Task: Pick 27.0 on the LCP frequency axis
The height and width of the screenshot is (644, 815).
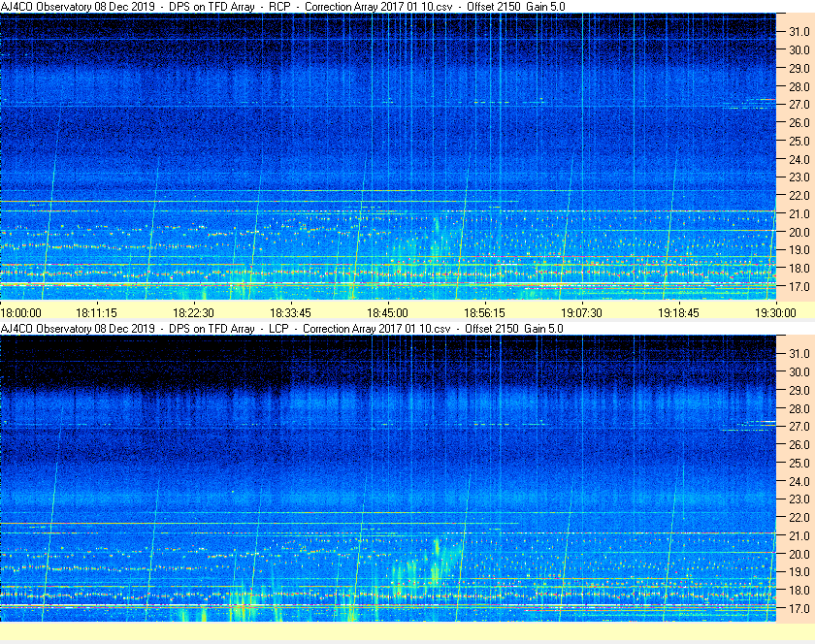Action: (799, 426)
